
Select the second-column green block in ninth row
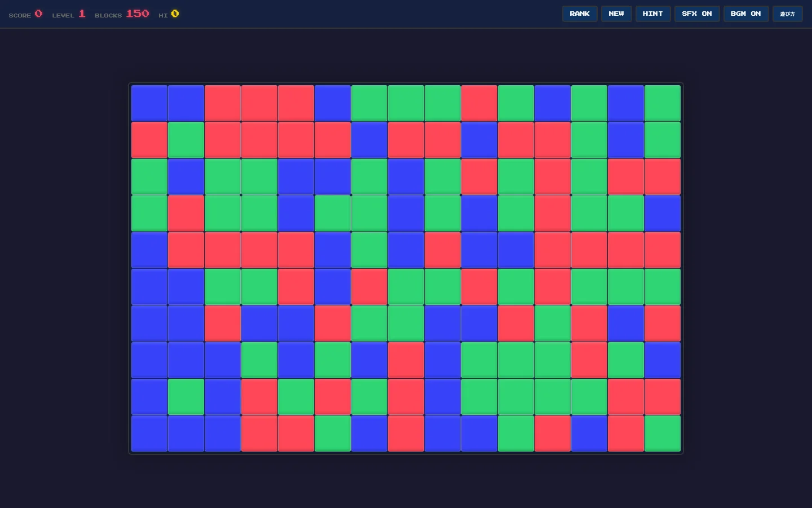[x=186, y=397]
